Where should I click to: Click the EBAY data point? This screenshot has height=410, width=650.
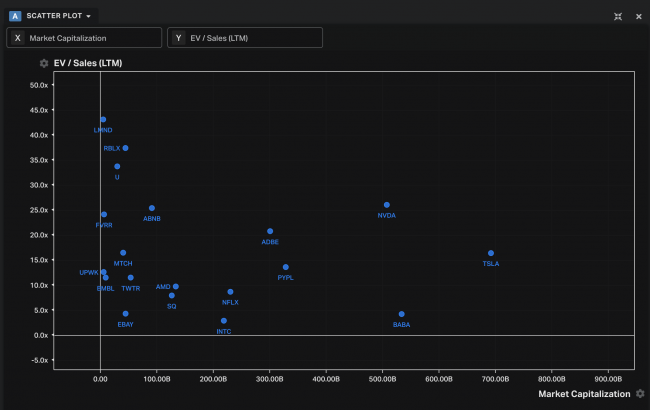point(125,314)
